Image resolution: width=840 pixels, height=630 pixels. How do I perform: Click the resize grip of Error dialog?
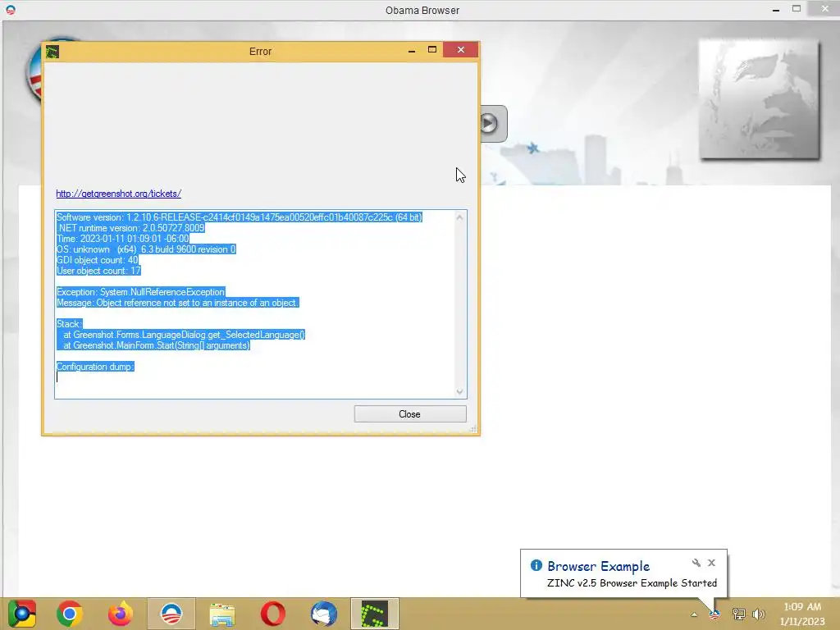tap(473, 428)
